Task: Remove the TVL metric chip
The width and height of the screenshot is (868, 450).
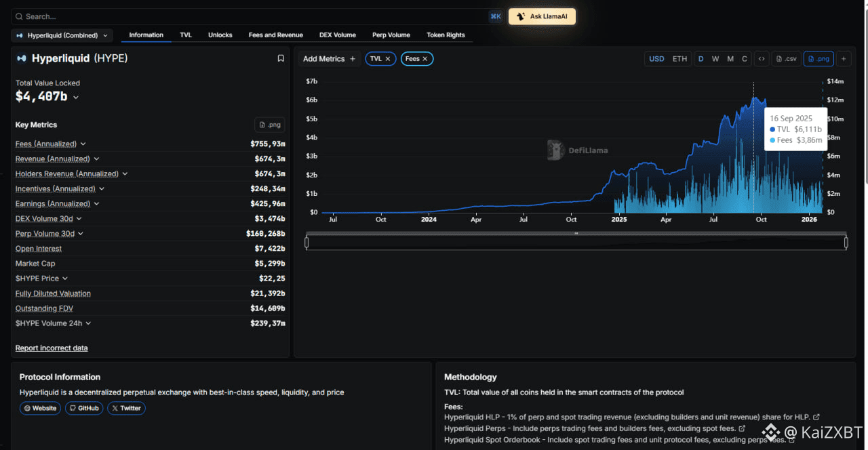Action: 388,59
